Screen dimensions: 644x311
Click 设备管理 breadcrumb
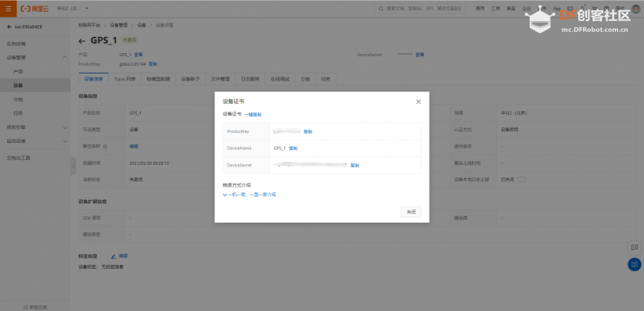click(x=119, y=25)
